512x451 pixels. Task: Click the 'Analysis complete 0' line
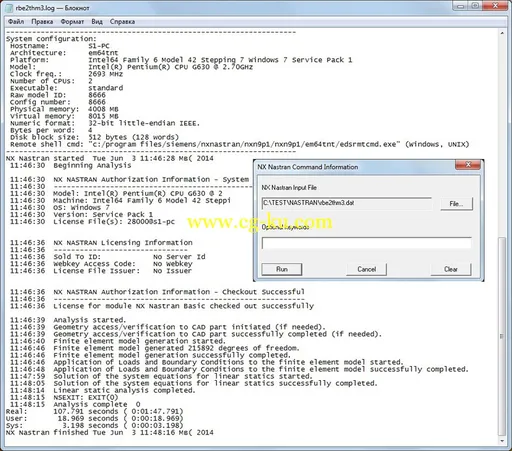(75, 404)
